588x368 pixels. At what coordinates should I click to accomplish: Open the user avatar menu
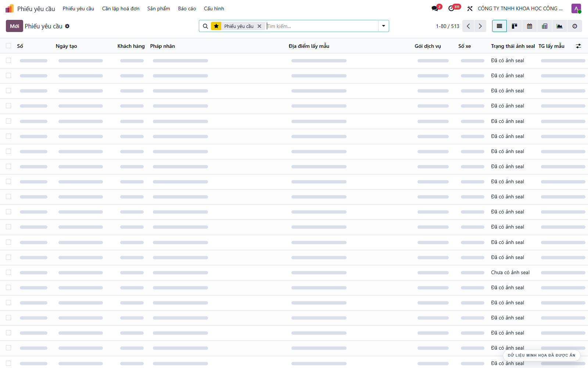coord(576,8)
